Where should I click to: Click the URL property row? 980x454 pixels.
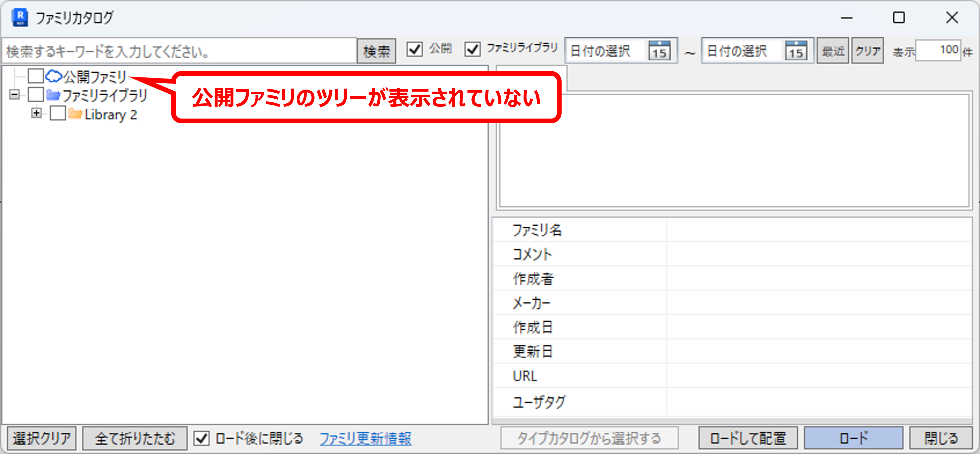(732, 376)
